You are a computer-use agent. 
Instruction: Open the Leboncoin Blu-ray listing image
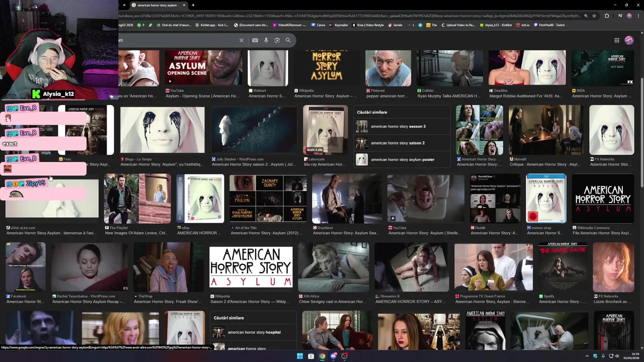(325, 130)
